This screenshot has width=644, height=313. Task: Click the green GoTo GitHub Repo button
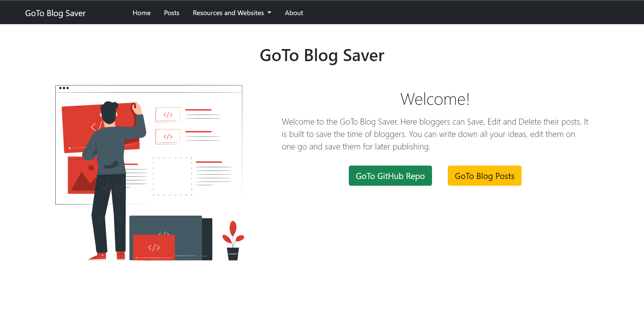(390, 176)
